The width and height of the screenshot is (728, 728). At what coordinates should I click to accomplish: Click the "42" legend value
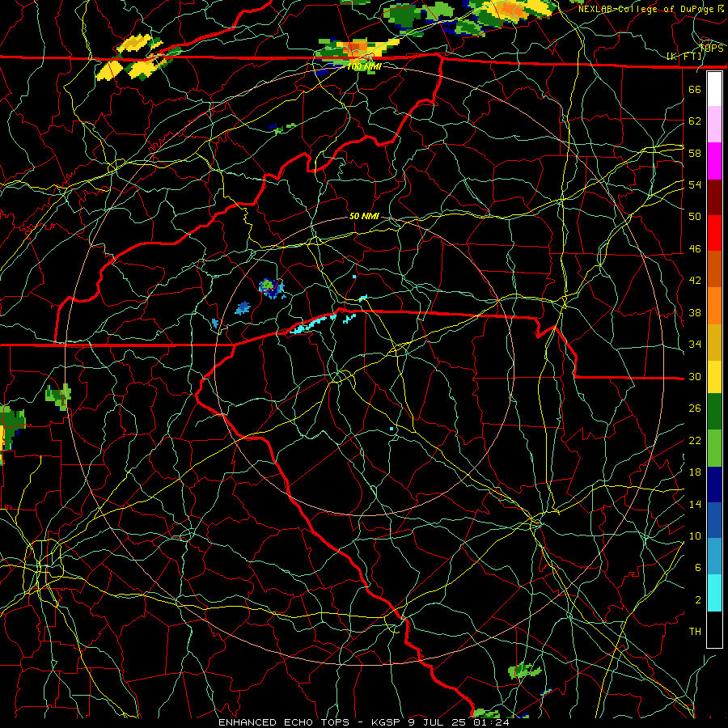pyautogui.click(x=695, y=281)
